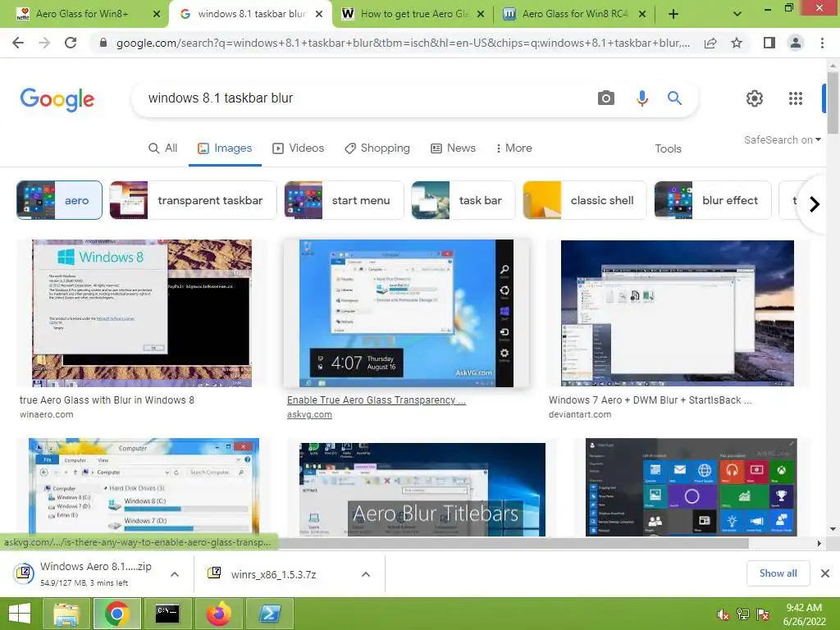Reload the current page
Image resolution: width=840 pixels, height=630 pixels.
pyautogui.click(x=71, y=43)
